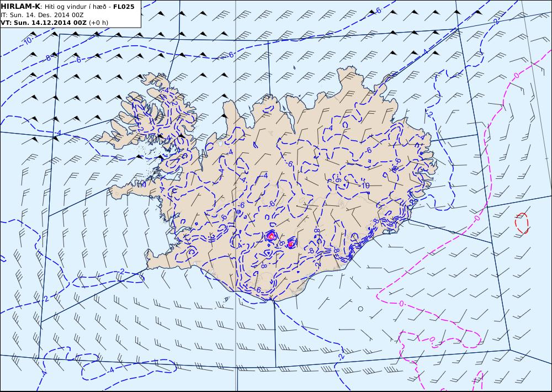Select the 'VT: Sun. 14.12.2014 00Z' valid time

tap(43, 23)
